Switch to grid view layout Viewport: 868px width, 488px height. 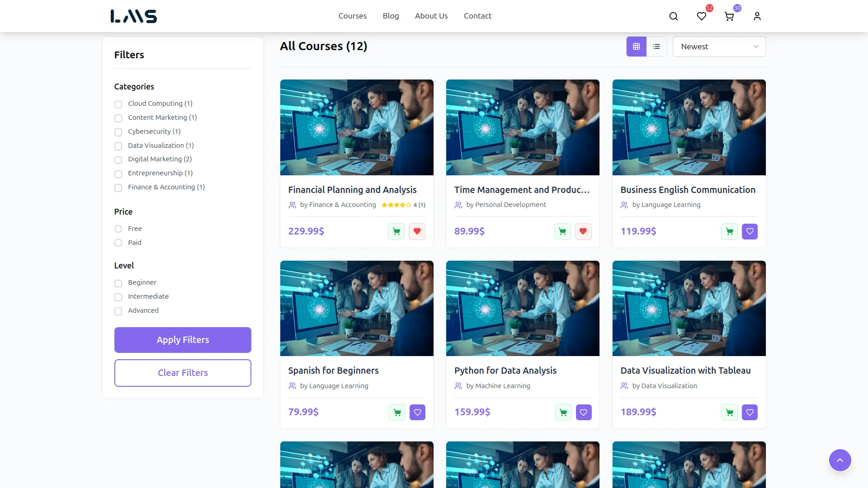[x=636, y=47]
